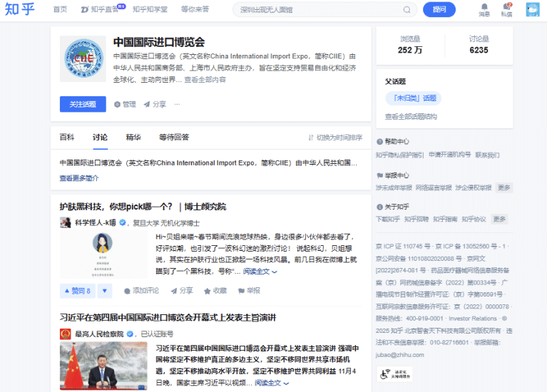Image resolution: width=547 pixels, height=392 pixels.
Task: Open the user avatar menu
Action: tap(532, 10)
